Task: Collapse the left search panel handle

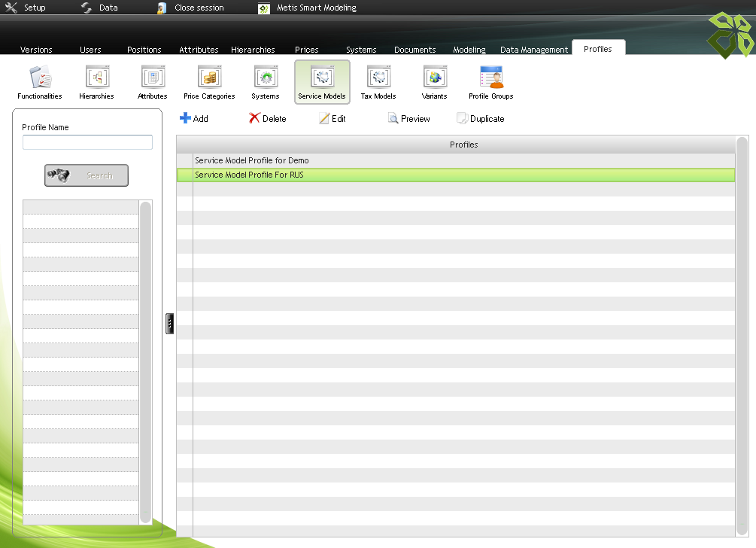Action: tap(169, 323)
